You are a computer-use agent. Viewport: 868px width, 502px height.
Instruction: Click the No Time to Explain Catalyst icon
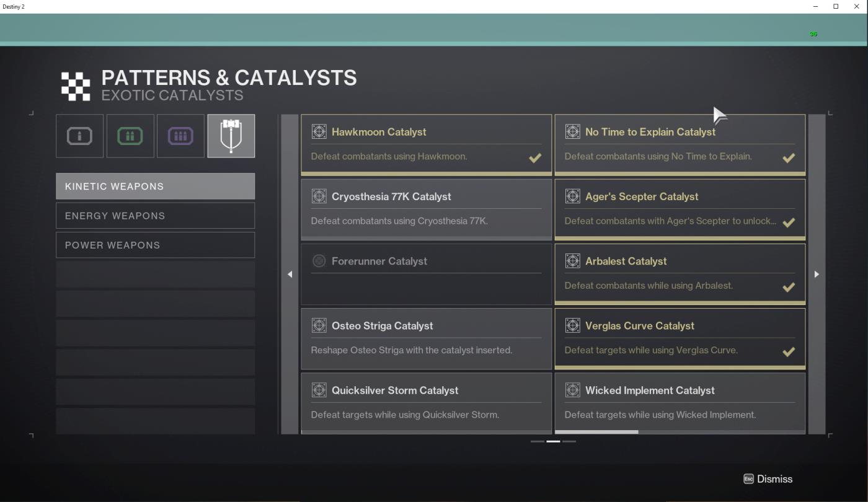pyautogui.click(x=572, y=131)
